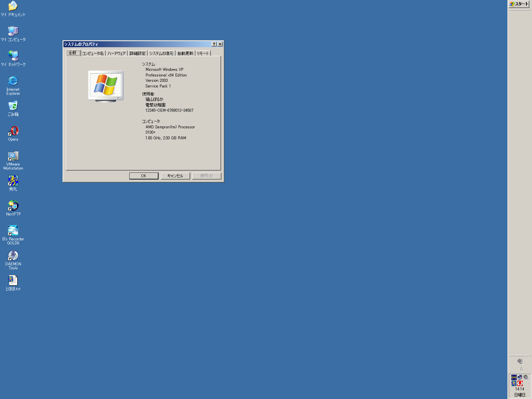
Task: Click the AMD Sempron(tm) Processor text
Action: pyautogui.click(x=170, y=127)
